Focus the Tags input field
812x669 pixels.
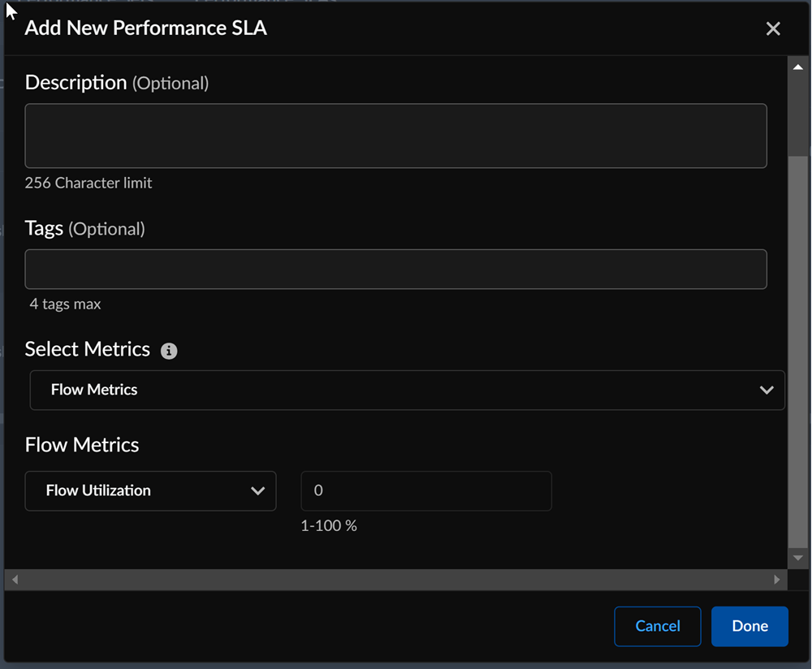[395, 270]
